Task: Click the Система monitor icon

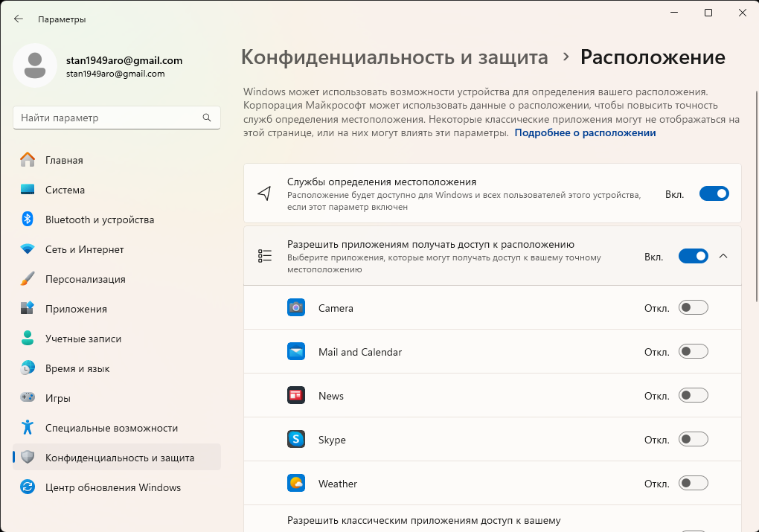Action: pyautogui.click(x=28, y=189)
